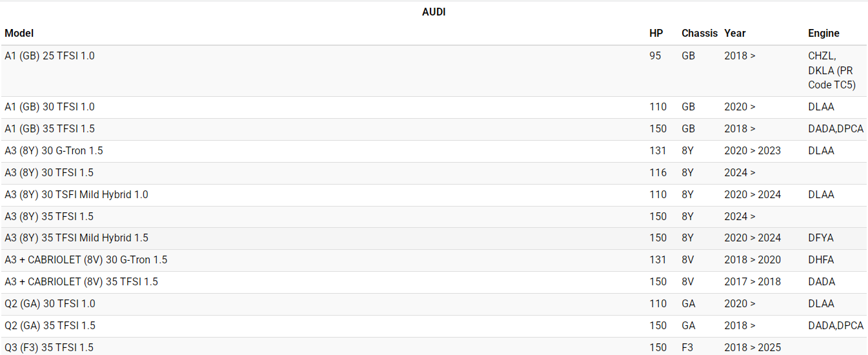Image resolution: width=868 pixels, height=355 pixels.
Task: Select A3 + CABRIOLET (8V) 30 G-Tron 1.5
Action: [x=86, y=260]
